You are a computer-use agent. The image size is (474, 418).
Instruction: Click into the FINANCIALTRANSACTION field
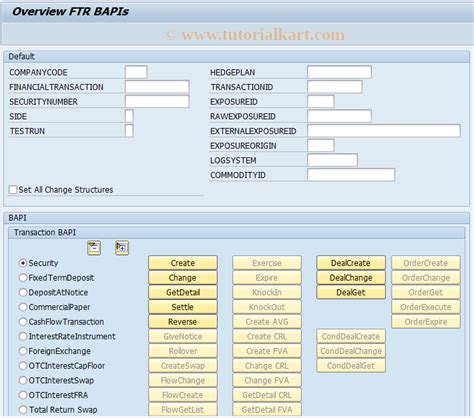coord(157,87)
